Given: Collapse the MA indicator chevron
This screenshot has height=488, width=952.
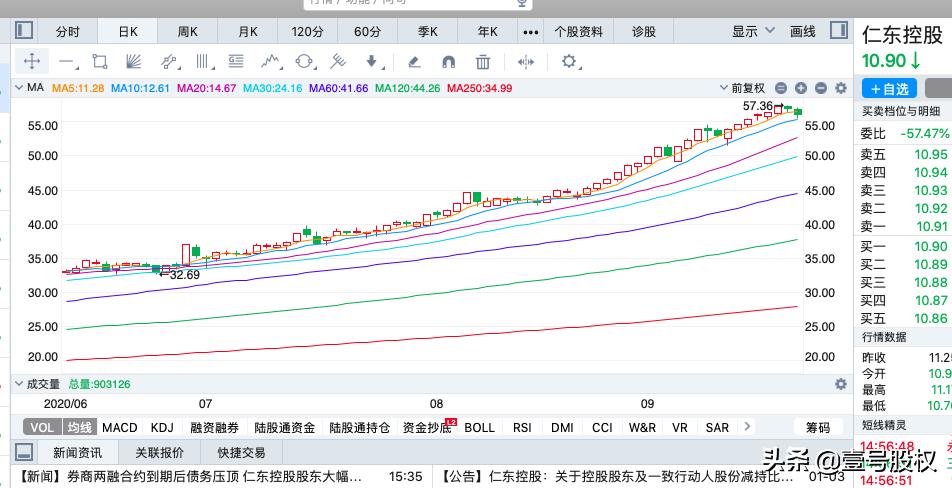Looking at the screenshot, I should point(19,88).
